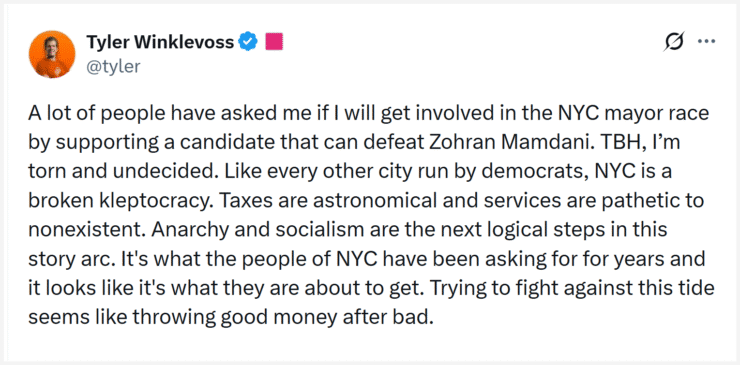The height and width of the screenshot is (365, 740).
Task: Click the phrase "torn and undecided"
Action: coord(119,171)
